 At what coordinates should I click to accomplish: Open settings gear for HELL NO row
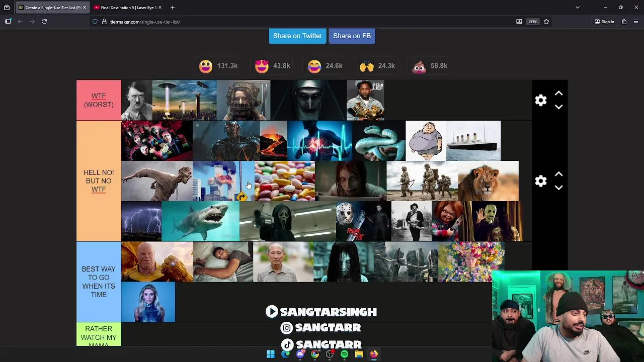click(x=541, y=181)
